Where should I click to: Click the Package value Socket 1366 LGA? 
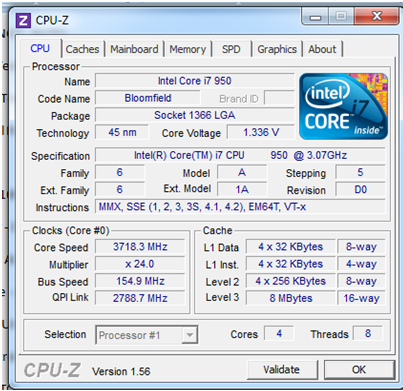(x=195, y=115)
